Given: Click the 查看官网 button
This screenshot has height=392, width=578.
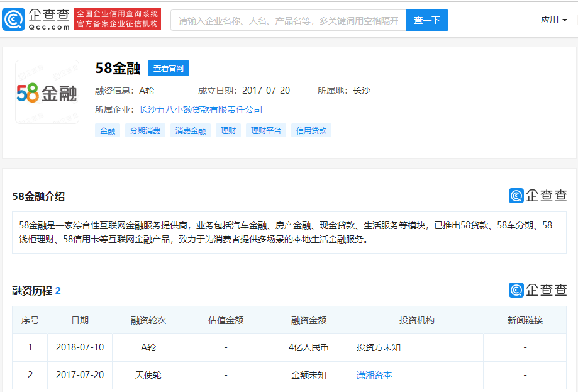Looking at the screenshot, I should point(169,68).
